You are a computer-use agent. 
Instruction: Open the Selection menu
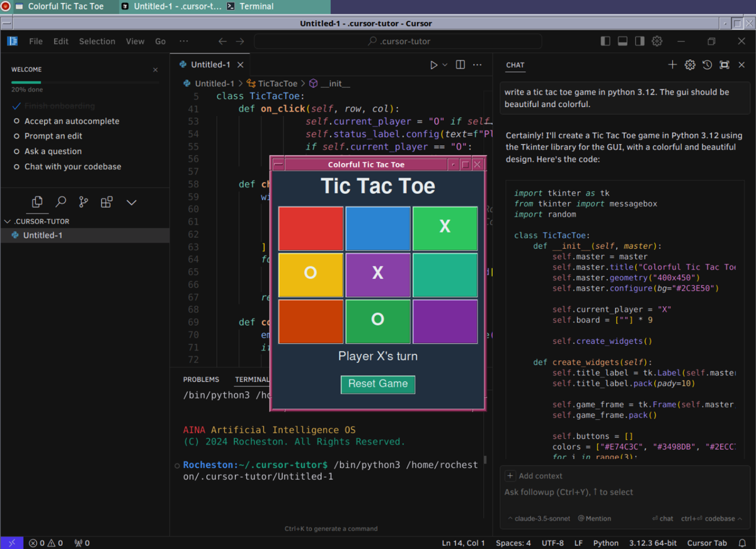pyautogui.click(x=97, y=42)
